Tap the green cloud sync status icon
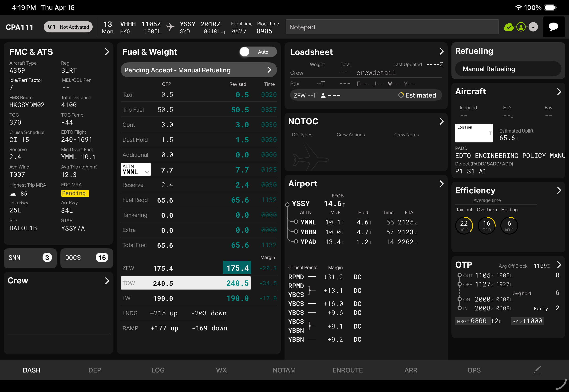 point(509,27)
